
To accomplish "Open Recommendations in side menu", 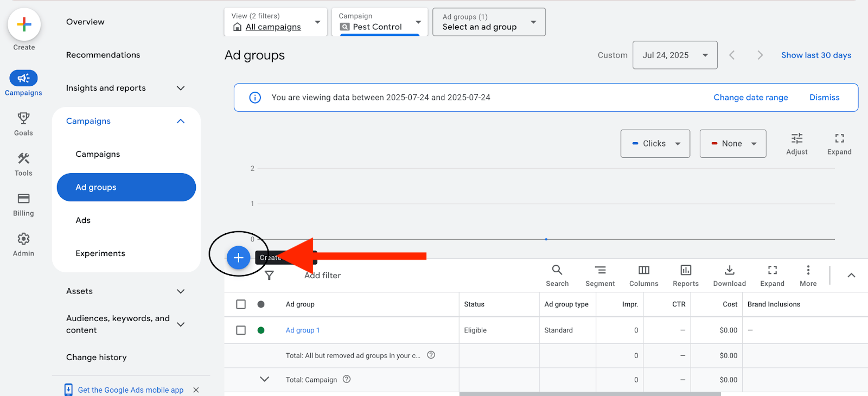I will (x=103, y=55).
